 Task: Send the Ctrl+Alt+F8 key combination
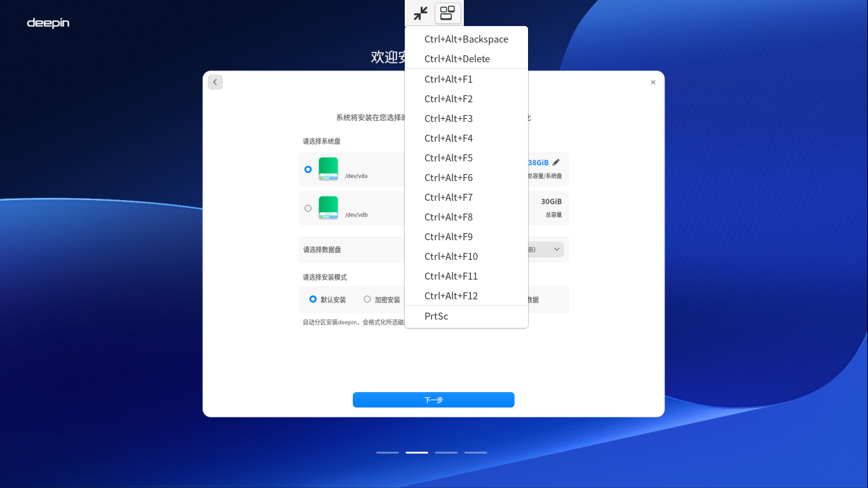(x=466, y=217)
